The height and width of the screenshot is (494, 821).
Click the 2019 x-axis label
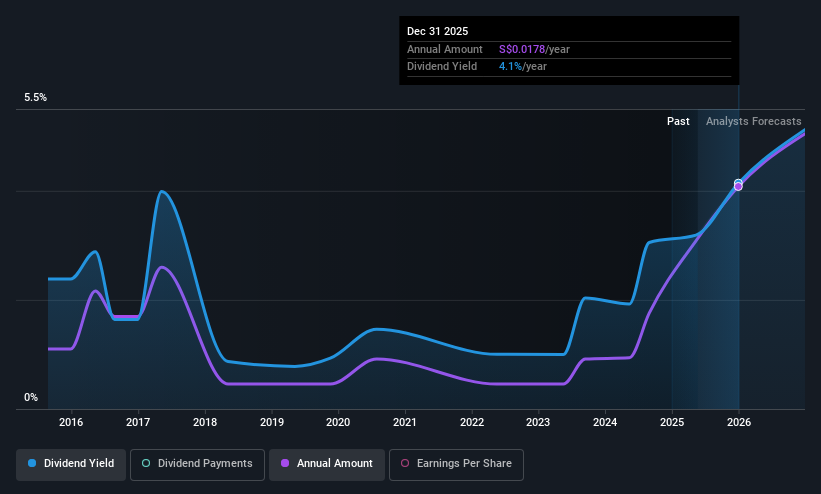tap(272, 422)
